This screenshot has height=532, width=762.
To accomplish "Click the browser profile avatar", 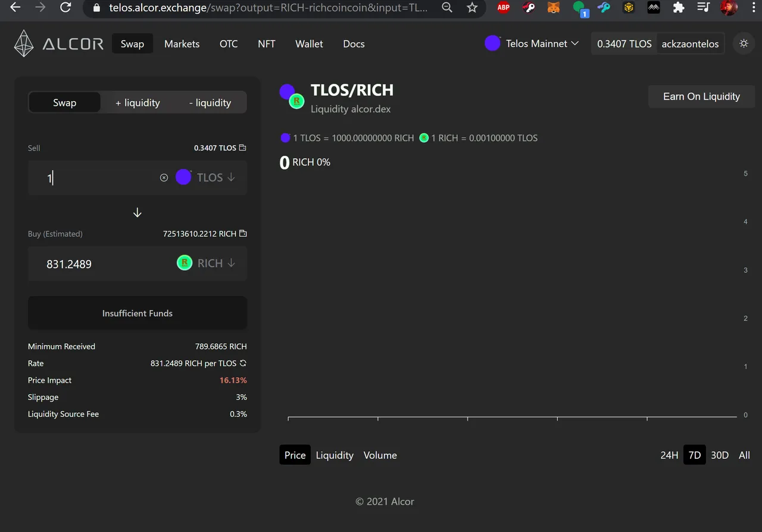I will coord(728,8).
